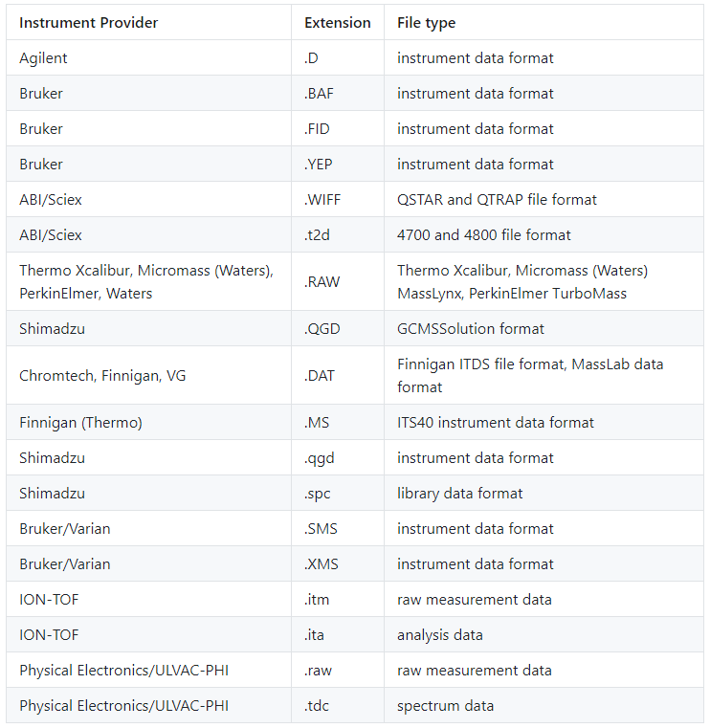Select the spectrum data cell
The image size is (710, 728).
(445, 705)
